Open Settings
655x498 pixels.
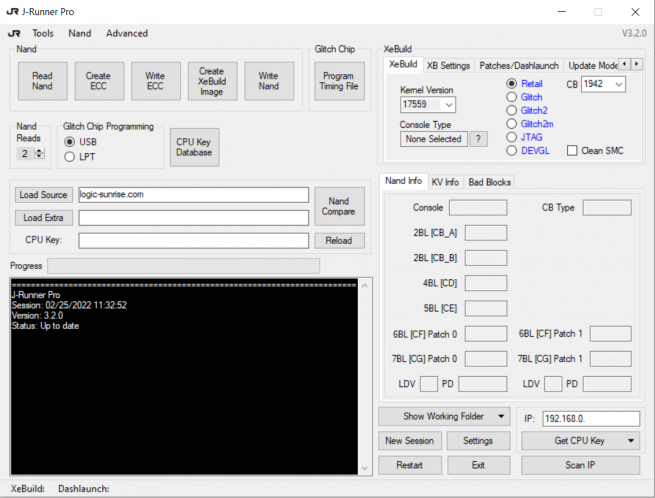click(x=478, y=441)
